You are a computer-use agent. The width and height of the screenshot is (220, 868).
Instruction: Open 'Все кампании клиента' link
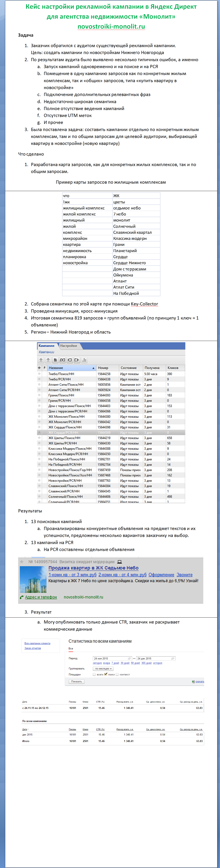(x=37, y=643)
